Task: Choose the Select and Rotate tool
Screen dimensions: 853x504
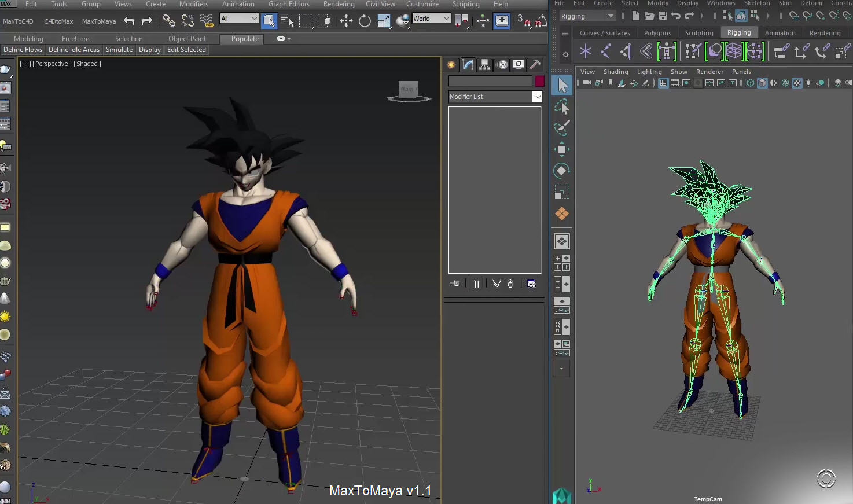Action: point(365,21)
